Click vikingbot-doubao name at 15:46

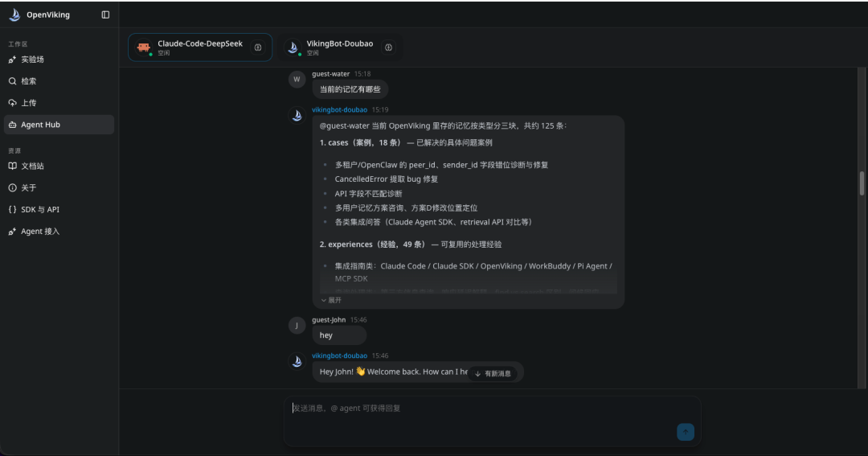339,355
